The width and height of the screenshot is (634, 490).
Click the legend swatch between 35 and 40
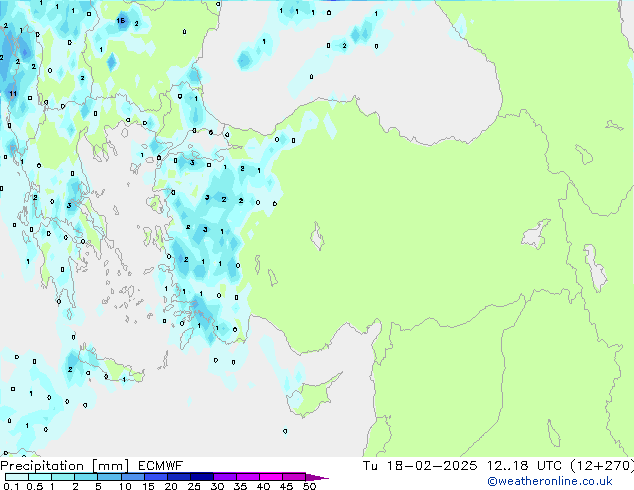point(248,477)
